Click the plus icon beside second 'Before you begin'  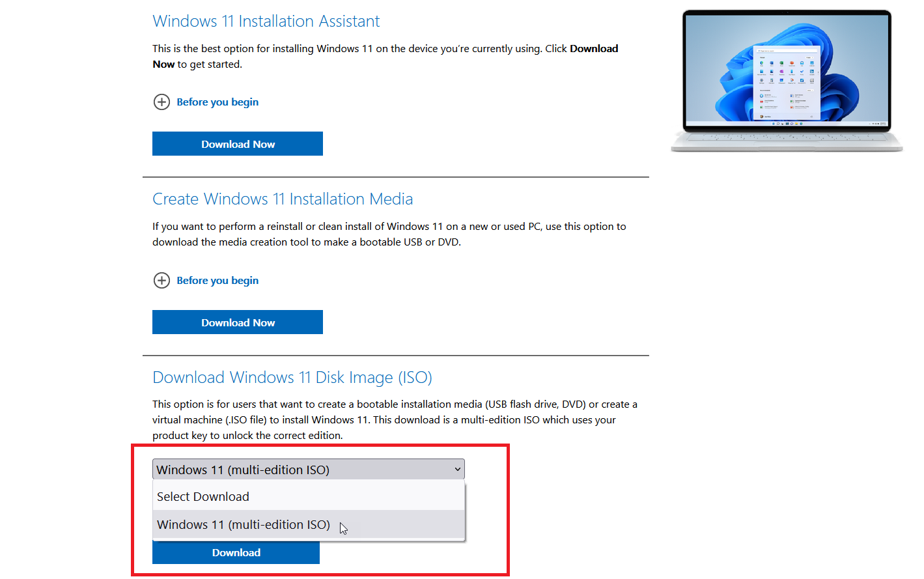point(161,280)
